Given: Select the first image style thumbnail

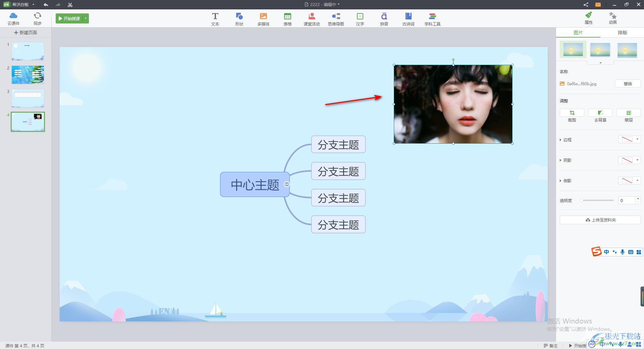Looking at the screenshot, I should [573, 50].
